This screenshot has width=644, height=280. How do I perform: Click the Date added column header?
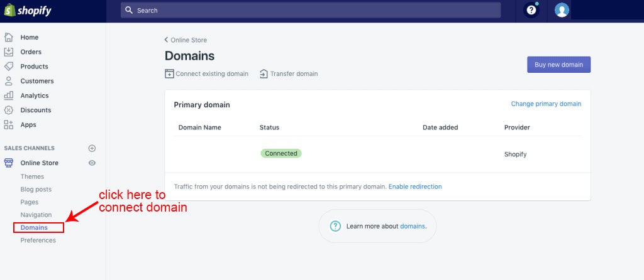(440, 127)
